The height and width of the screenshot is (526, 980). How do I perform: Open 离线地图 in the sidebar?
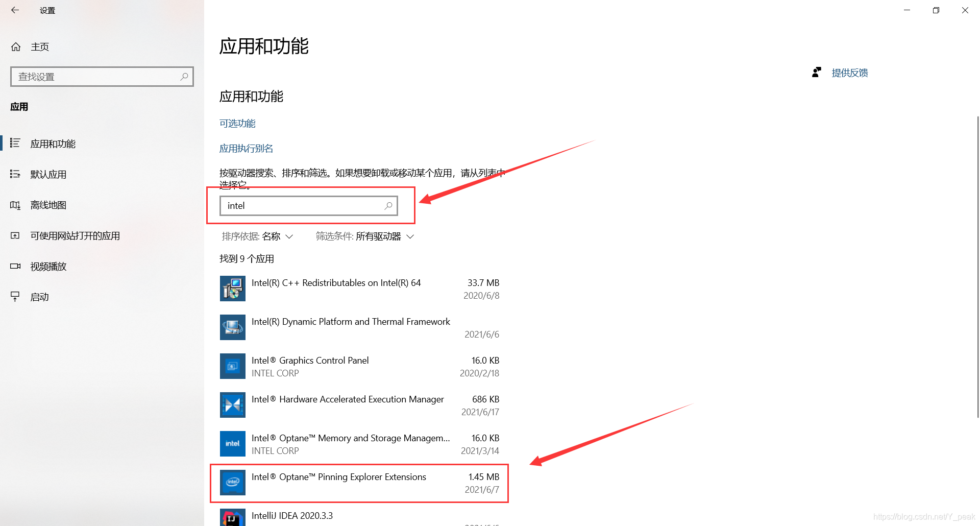click(x=102, y=205)
